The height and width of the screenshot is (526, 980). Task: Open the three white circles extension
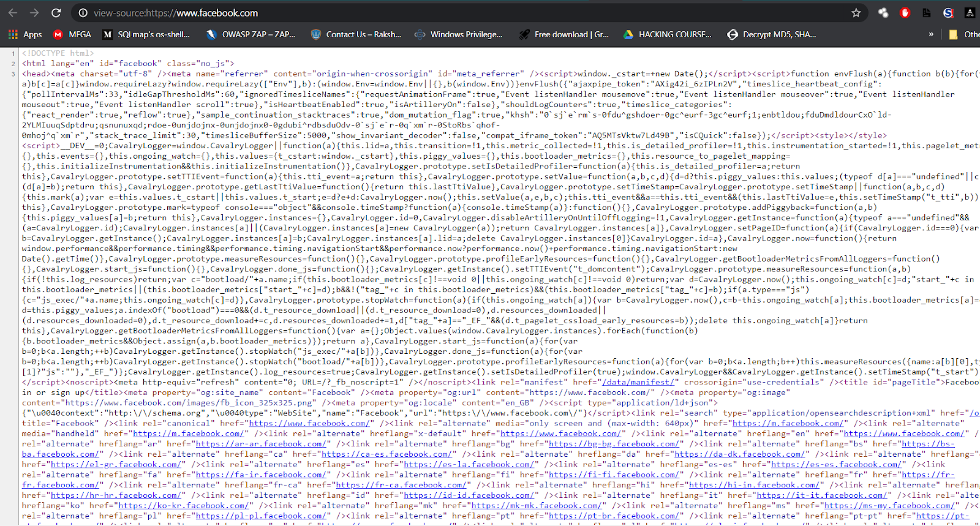point(883,13)
